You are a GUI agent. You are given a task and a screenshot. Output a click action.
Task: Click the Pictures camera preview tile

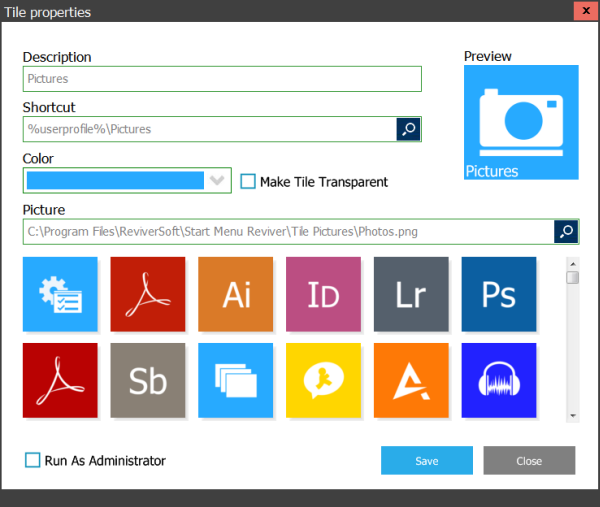click(521, 123)
